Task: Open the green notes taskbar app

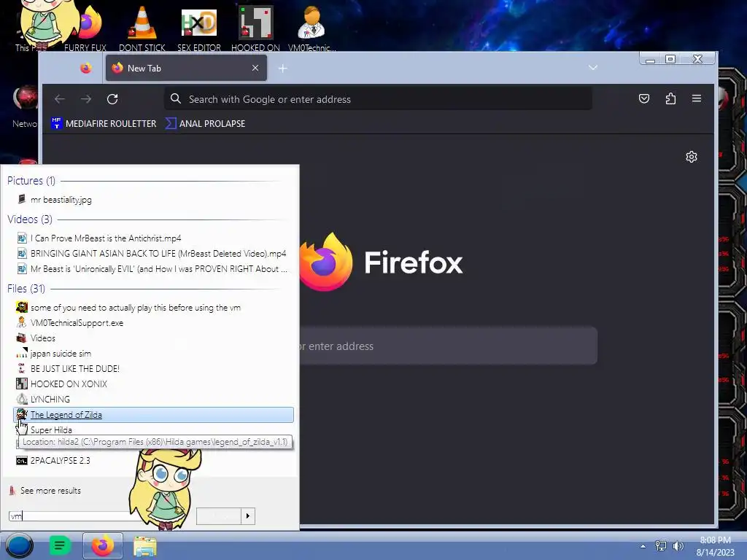Action: pyautogui.click(x=60, y=545)
